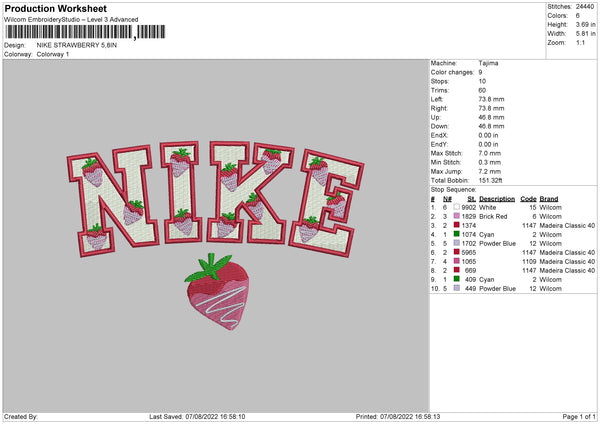Click the Brand column header
The image size is (600, 424).
[x=549, y=199]
